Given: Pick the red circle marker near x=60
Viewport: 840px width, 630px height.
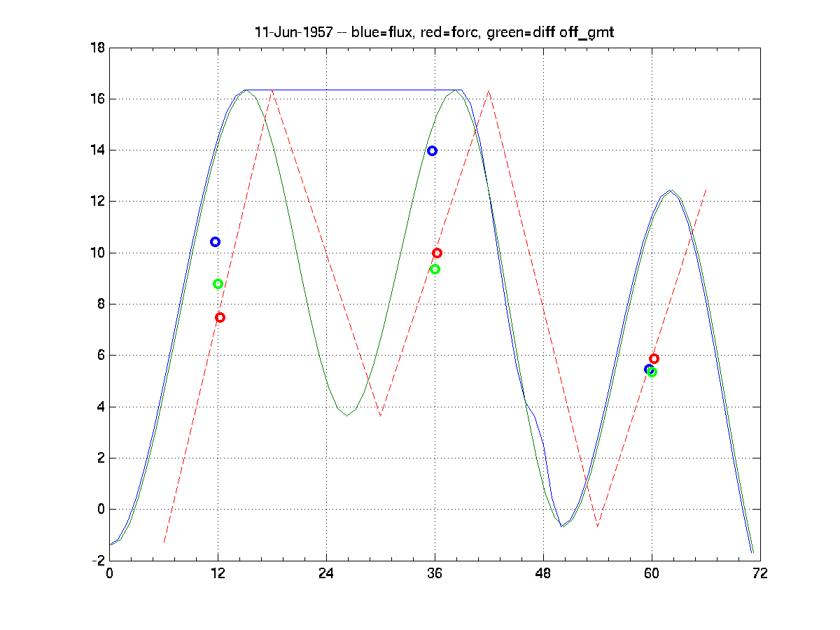Looking at the screenshot, I should click(x=654, y=358).
